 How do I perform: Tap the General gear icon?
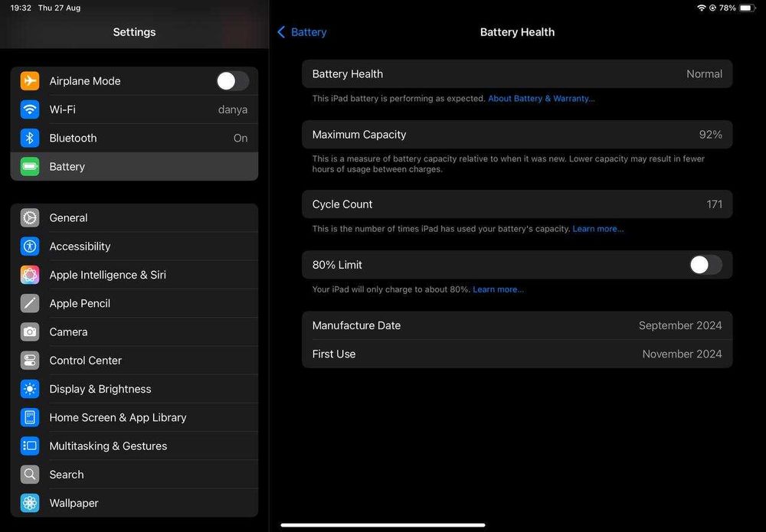pyautogui.click(x=30, y=217)
